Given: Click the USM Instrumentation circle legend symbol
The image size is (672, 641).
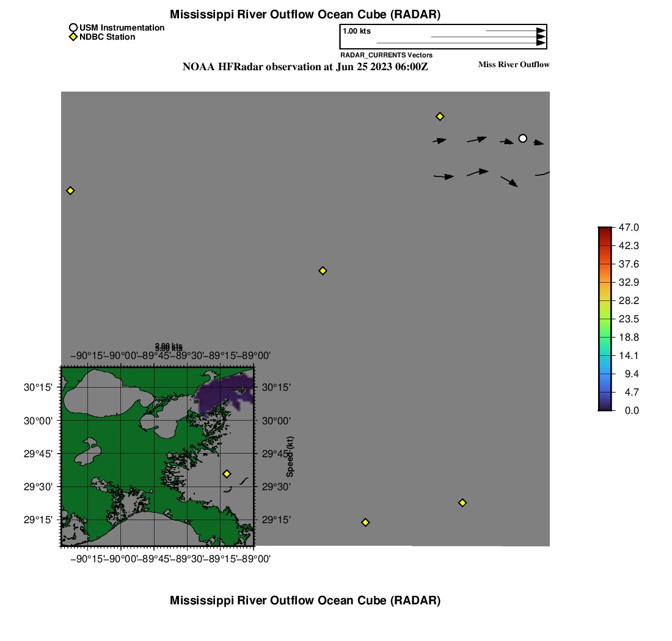Looking at the screenshot, I should [73, 28].
